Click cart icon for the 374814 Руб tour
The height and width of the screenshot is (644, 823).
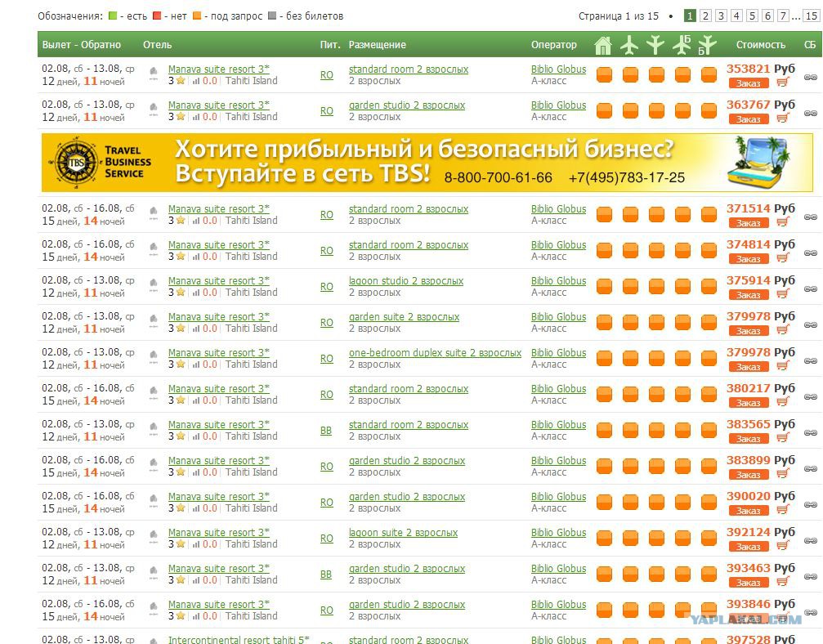(783, 258)
